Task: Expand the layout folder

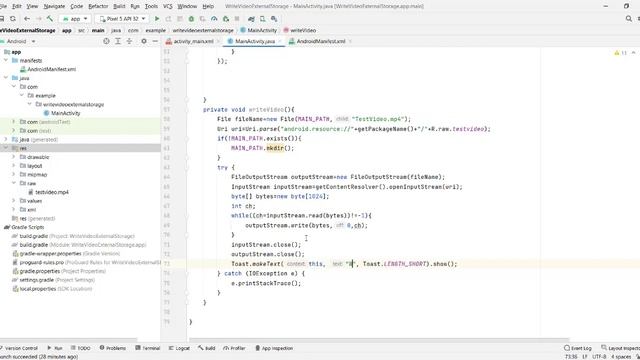Action: click(x=13, y=166)
